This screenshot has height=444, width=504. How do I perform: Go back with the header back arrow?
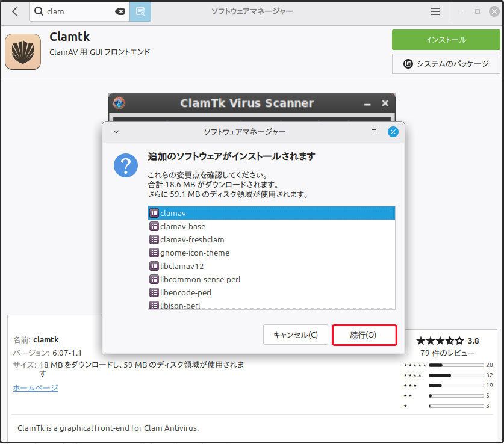tap(14, 11)
